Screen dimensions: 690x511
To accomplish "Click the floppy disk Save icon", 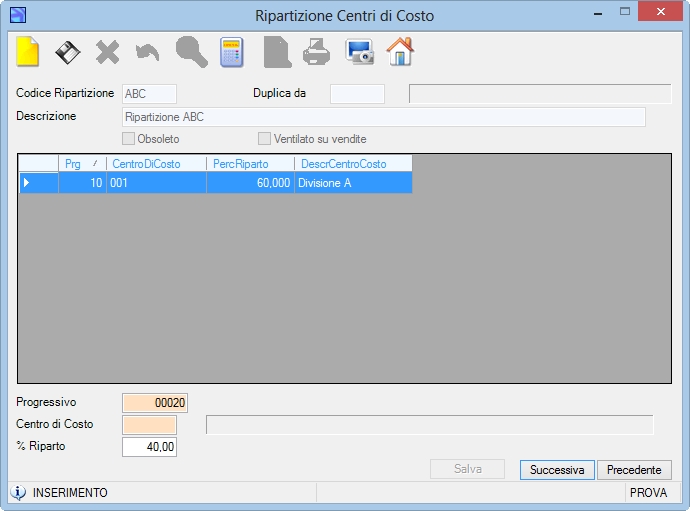I will pos(67,53).
